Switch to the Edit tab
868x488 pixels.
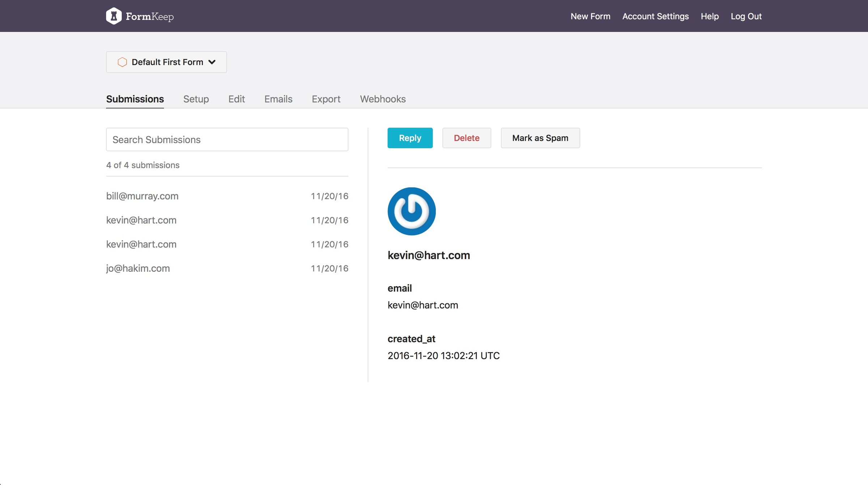(237, 99)
